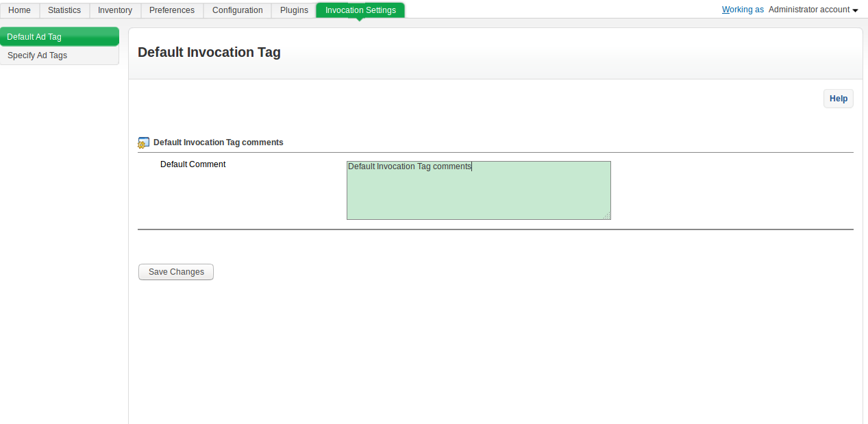Viewport: 868px width, 424px height.
Task: Select Default Ad Tag in the sidebar
Action: point(59,37)
